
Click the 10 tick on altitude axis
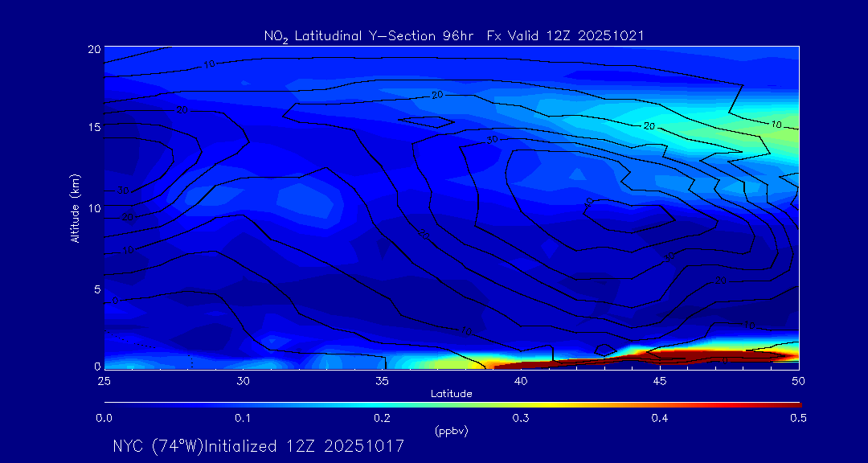(x=92, y=208)
